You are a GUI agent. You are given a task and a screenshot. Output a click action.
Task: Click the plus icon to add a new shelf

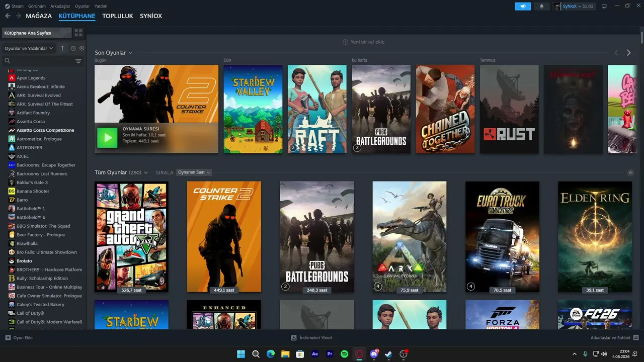pyautogui.click(x=345, y=42)
